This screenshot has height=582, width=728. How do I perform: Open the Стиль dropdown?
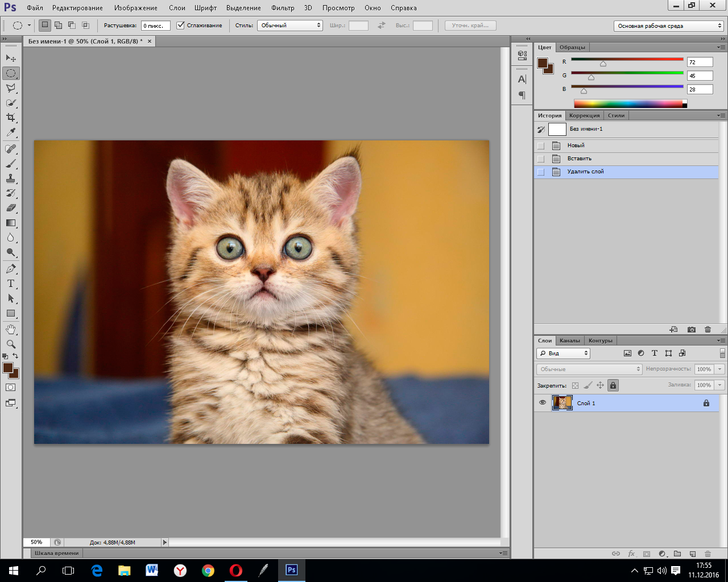290,26
